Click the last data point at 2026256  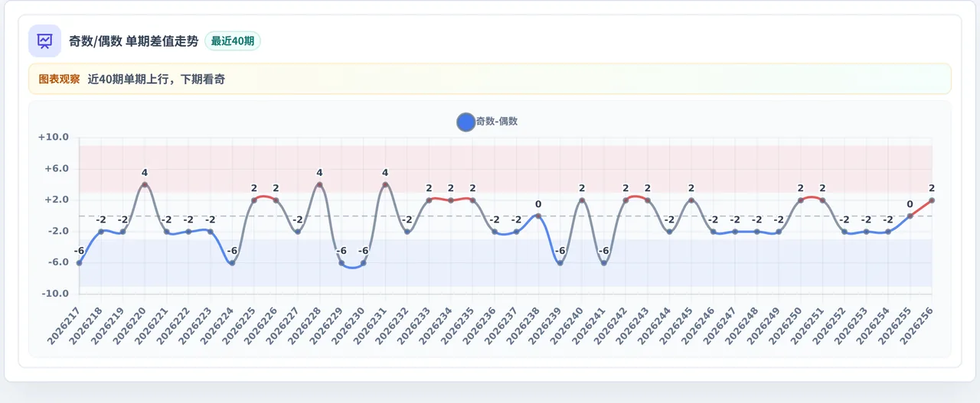point(932,200)
